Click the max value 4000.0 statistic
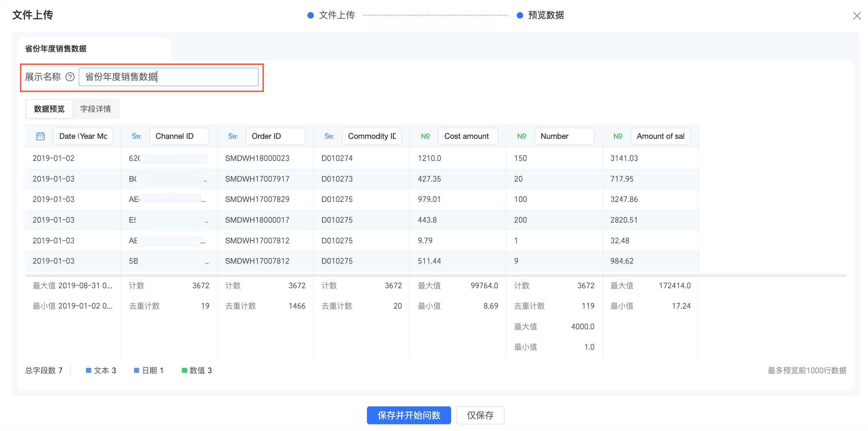The width and height of the screenshot is (868, 431). click(x=583, y=327)
